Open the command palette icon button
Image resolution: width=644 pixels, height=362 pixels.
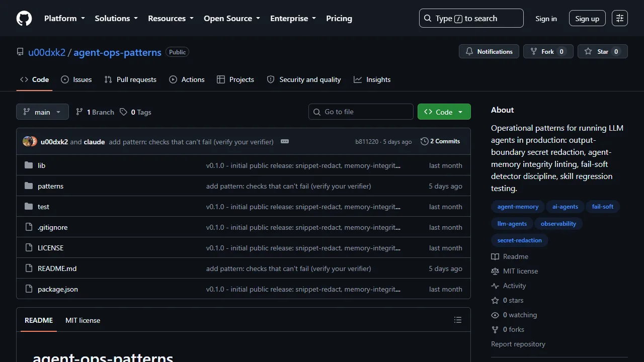pyautogui.click(x=620, y=19)
